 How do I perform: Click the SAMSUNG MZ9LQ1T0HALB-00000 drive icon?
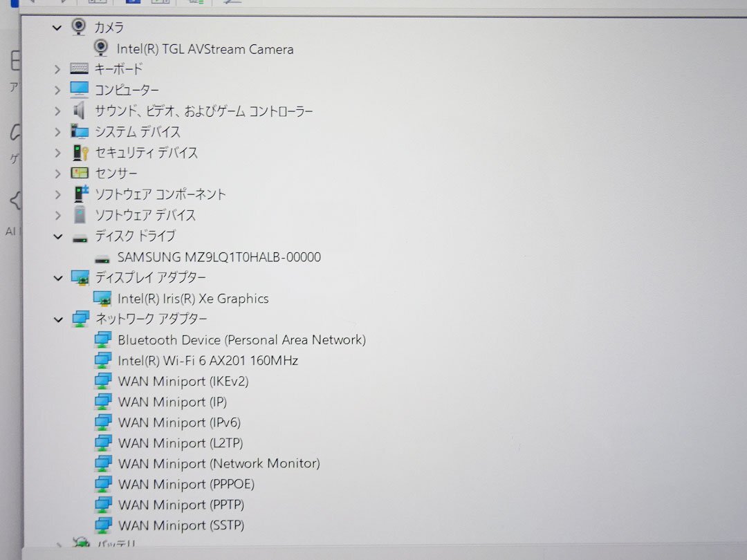click(x=102, y=259)
